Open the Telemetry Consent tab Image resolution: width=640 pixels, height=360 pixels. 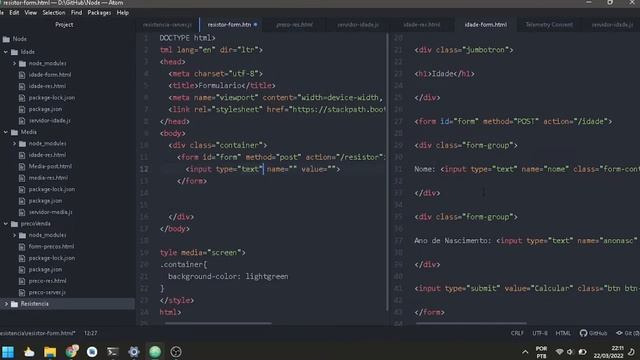coord(549,24)
